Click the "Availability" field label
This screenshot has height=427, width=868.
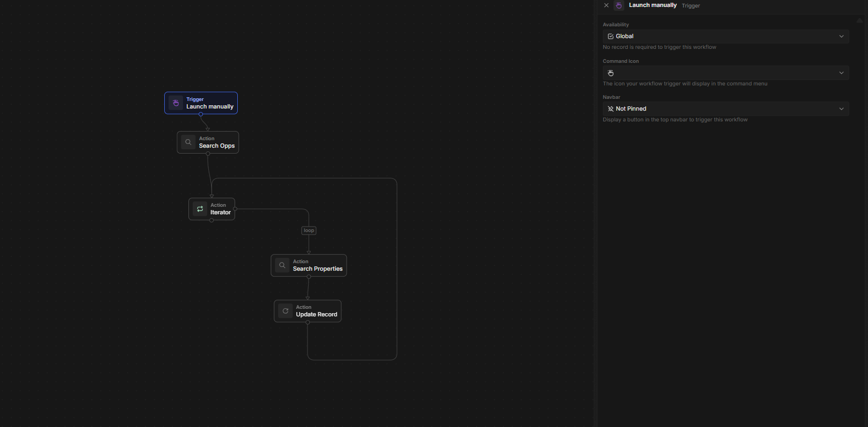[616, 25]
